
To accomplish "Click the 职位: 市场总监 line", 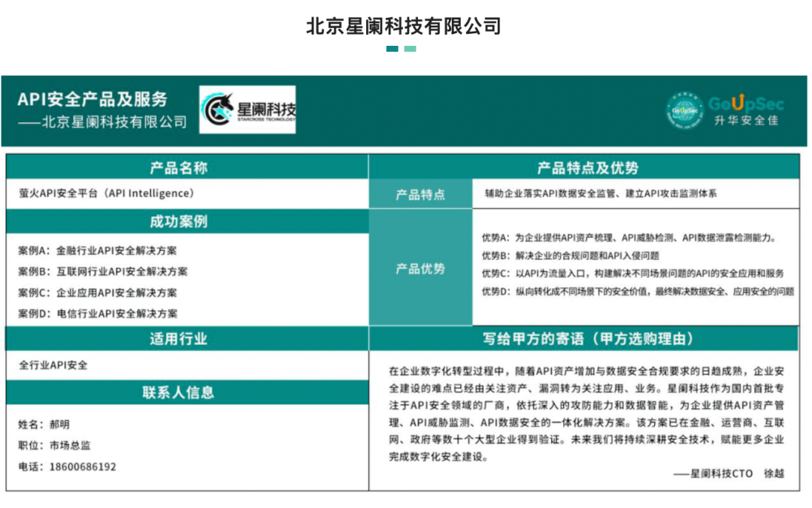I will [54, 446].
